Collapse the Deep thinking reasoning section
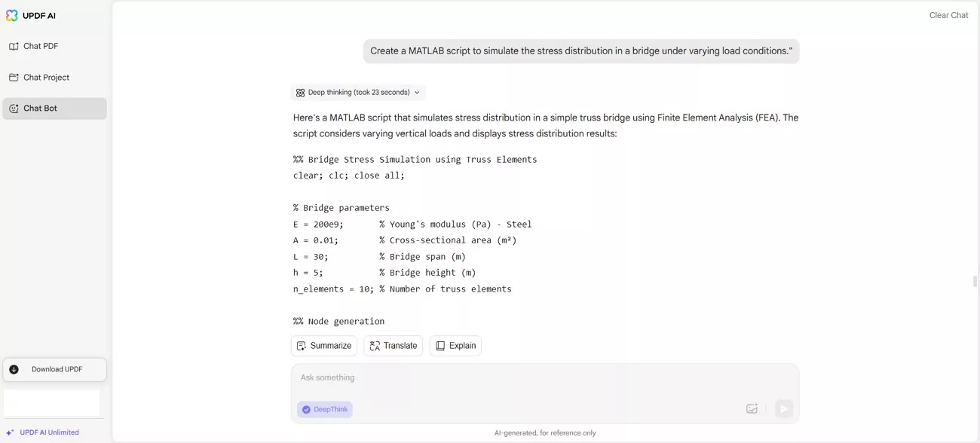The width and height of the screenshot is (980, 443). pos(417,92)
